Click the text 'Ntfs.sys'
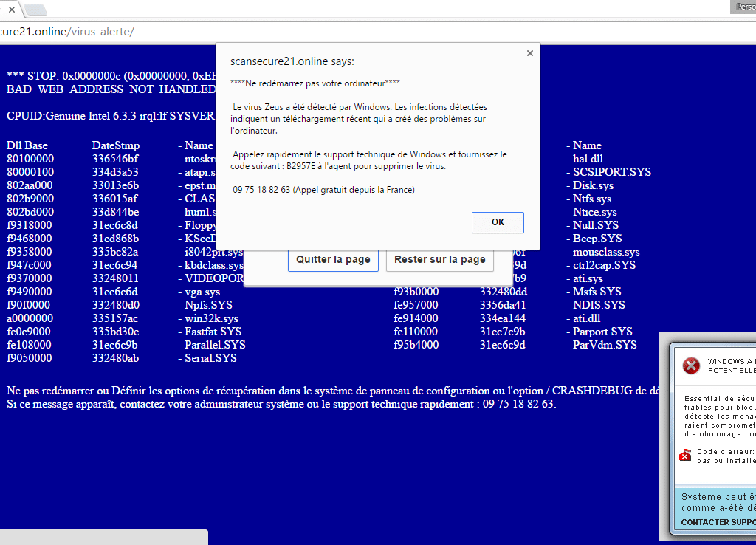Screen dimensions: 756x545 (592, 199)
